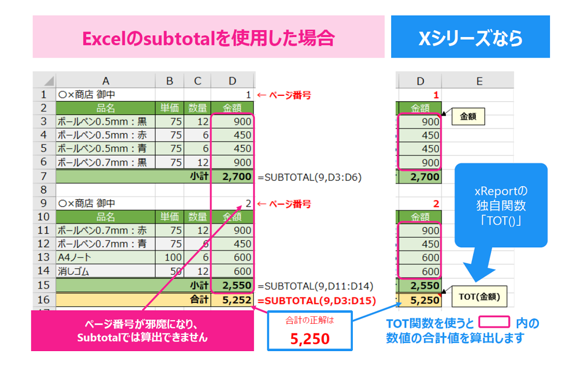Image resolution: width=588 pixels, height=380 pixels.
Task: Click quantity 12 in ボールペン0.5mm：黒 row
Action: (x=197, y=121)
